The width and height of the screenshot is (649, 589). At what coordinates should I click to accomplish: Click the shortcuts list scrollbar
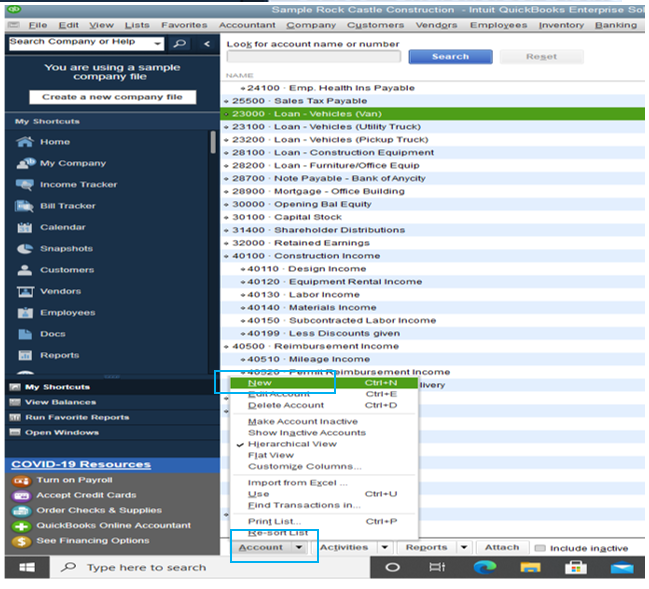(x=213, y=142)
